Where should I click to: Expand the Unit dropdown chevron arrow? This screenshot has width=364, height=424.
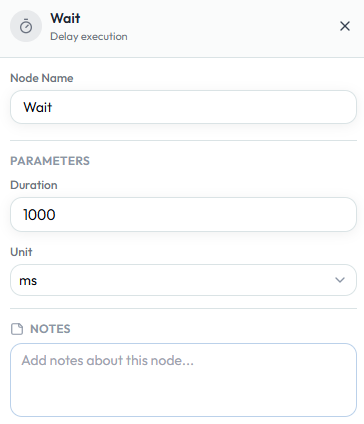[x=340, y=280]
